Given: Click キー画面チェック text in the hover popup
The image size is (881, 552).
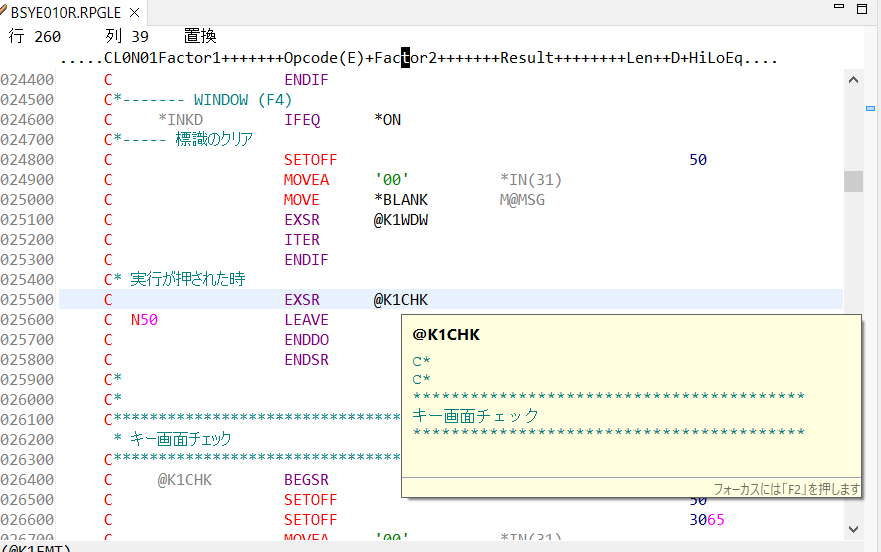Looking at the screenshot, I should coord(475,416).
